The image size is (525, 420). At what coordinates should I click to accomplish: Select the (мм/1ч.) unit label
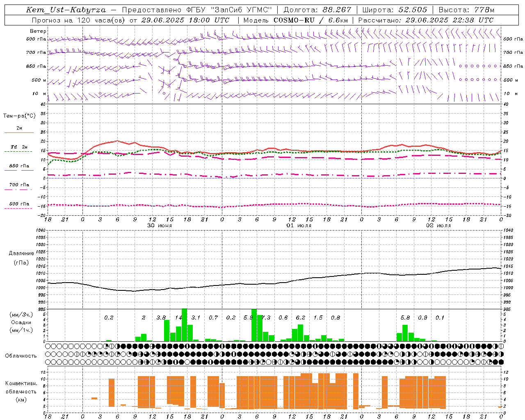tap(21, 330)
